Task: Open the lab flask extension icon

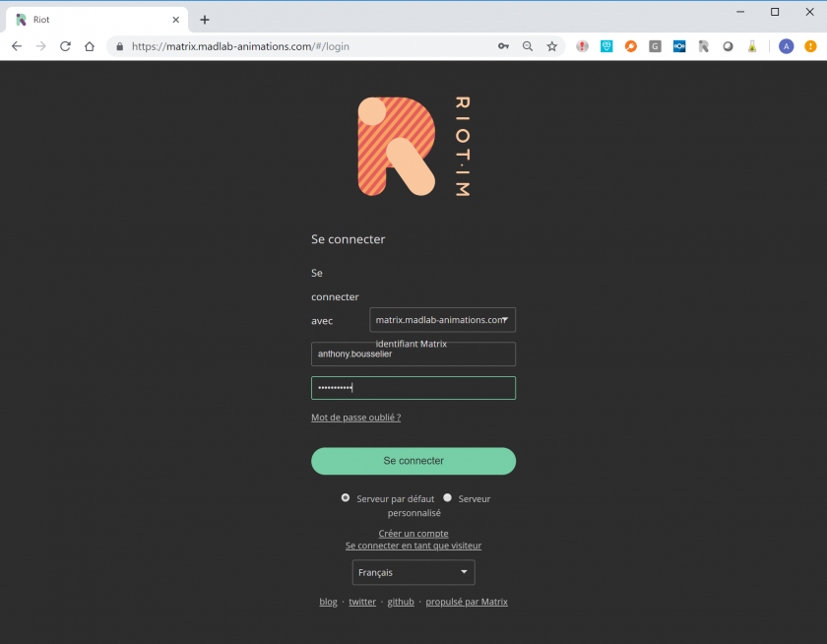Action: click(752, 46)
